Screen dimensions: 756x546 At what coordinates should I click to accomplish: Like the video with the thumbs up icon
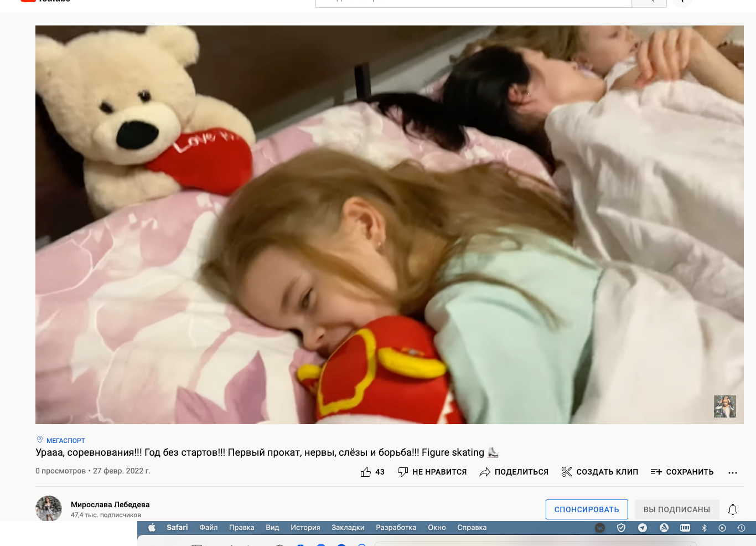[366, 472]
